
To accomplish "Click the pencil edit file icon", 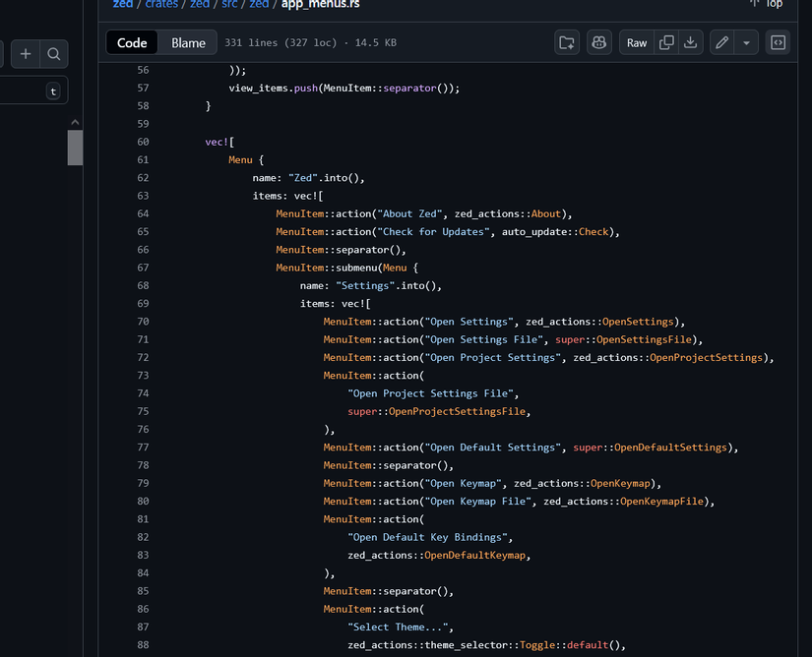I will pos(722,43).
